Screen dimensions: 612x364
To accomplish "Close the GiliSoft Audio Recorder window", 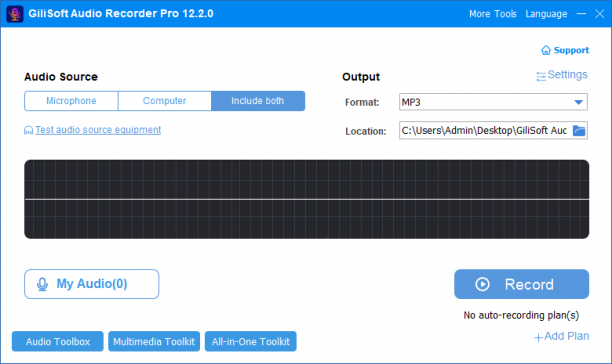I will pos(600,14).
